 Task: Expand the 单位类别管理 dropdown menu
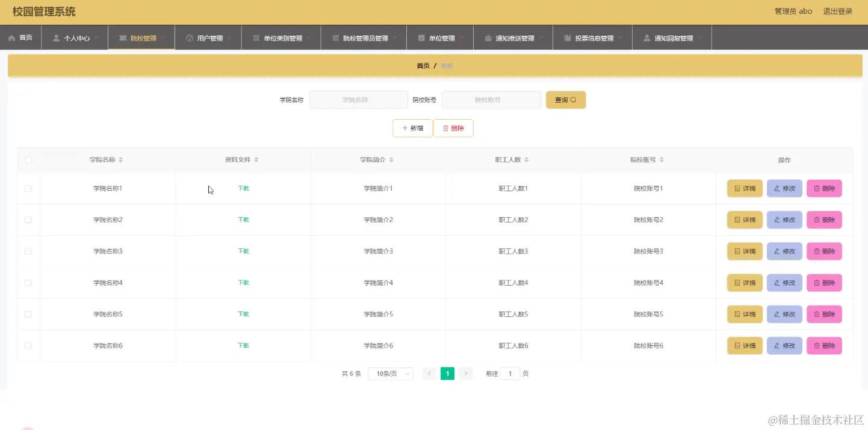281,38
